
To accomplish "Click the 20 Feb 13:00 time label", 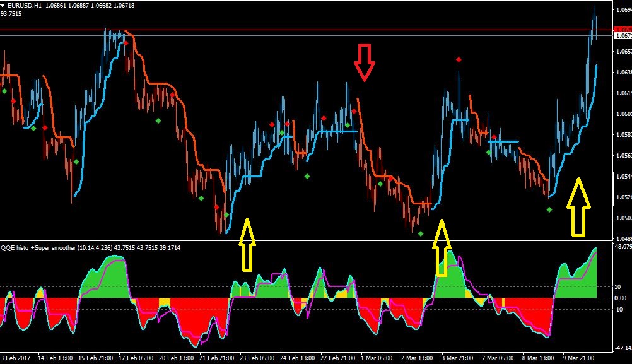I will click(x=176, y=358).
